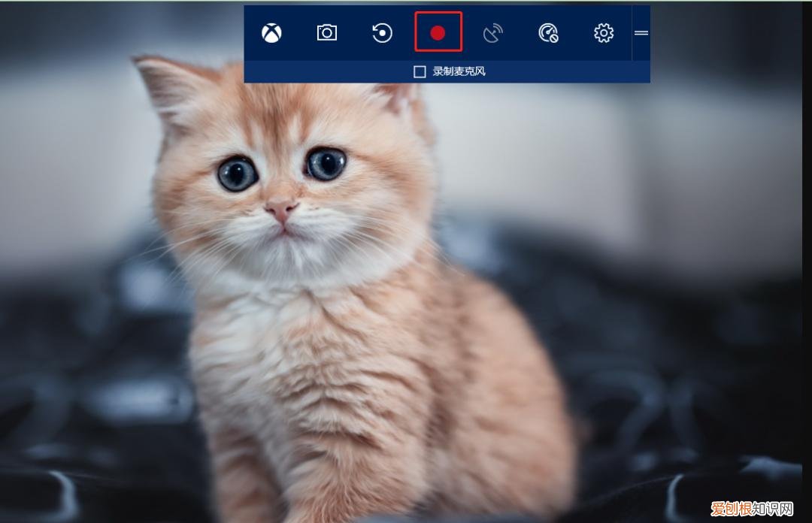Click the crossed-out broadcast satellite icon

coord(494,32)
